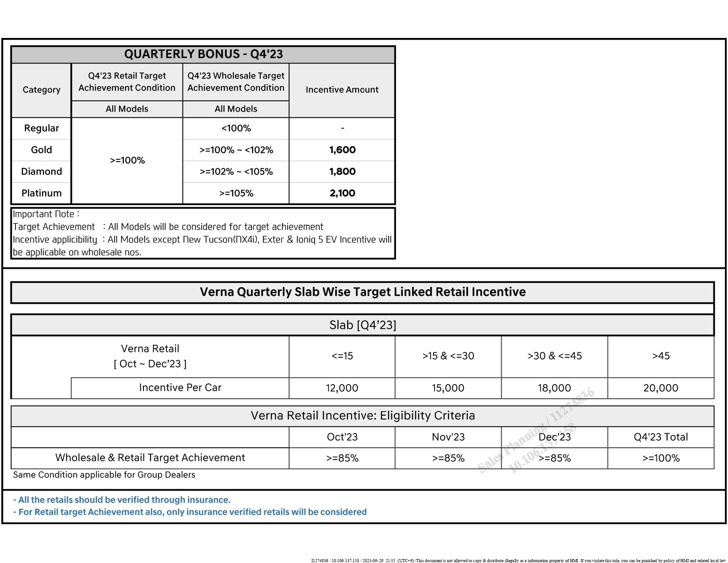Click 'Q4'23 Retail Target Achievement Condition' header

click(127, 82)
